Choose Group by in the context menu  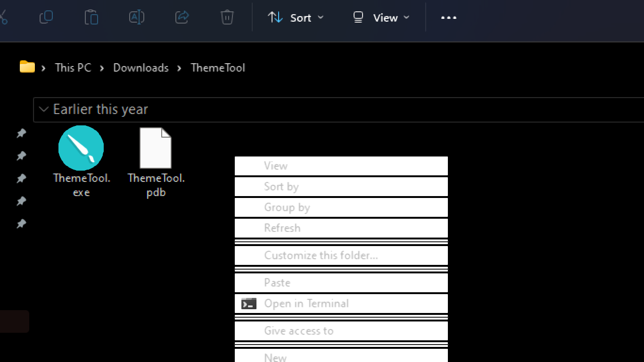click(x=287, y=207)
